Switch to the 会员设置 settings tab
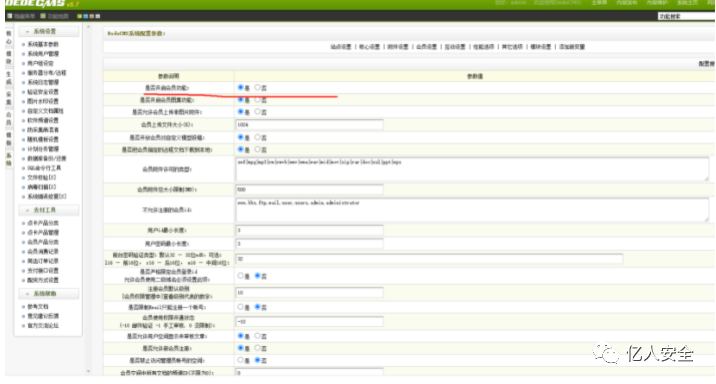716x384 pixels. 426,47
